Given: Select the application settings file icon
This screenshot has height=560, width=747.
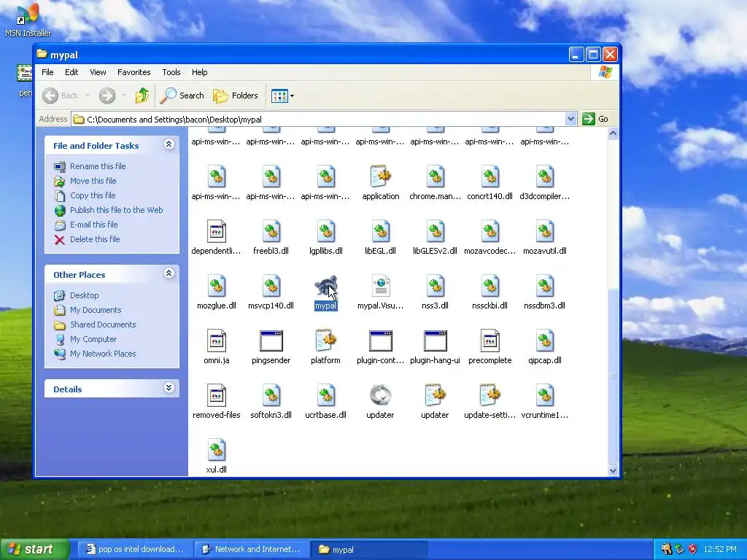Looking at the screenshot, I should [x=381, y=177].
